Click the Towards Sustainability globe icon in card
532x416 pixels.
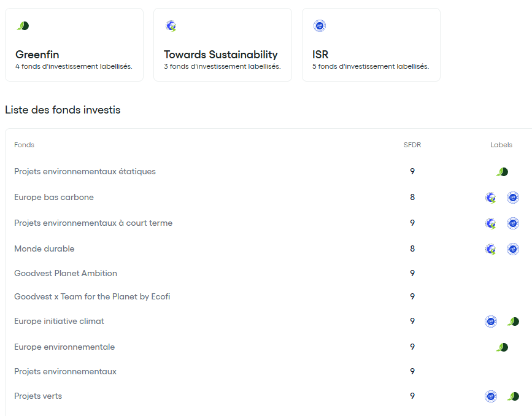[x=171, y=26]
